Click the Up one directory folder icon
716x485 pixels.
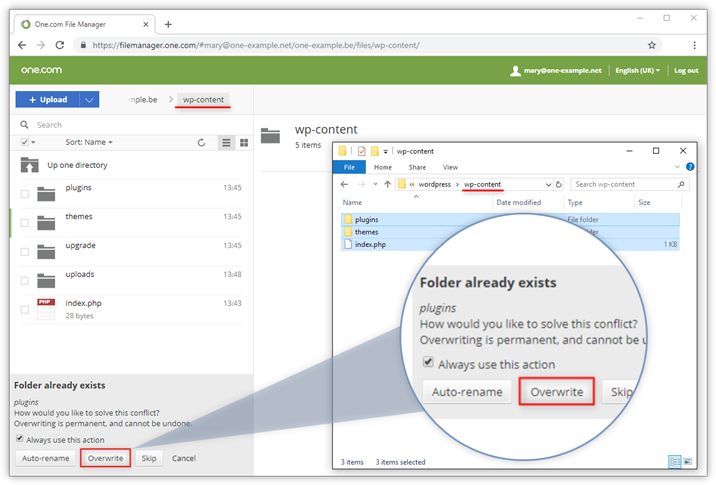point(29,165)
